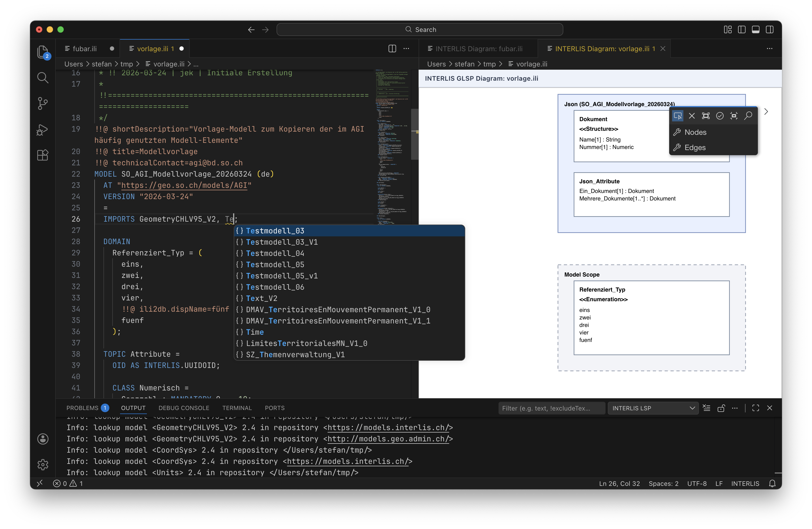Open notifications bell in status bar
Image resolution: width=812 pixels, height=529 pixels.
pyautogui.click(x=772, y=483)
